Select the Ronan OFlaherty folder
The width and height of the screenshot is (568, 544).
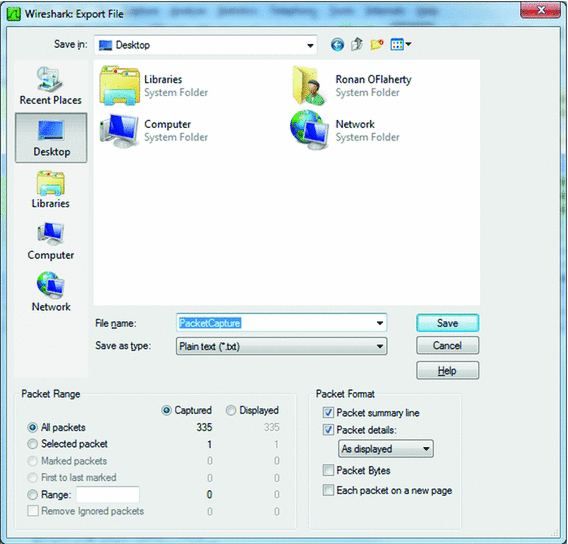point(352,86)
